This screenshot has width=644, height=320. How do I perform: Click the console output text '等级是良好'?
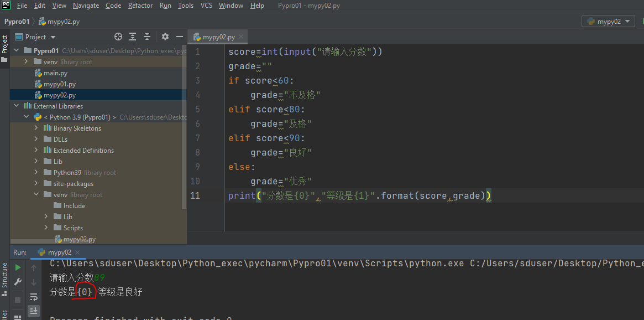click(x=121, y=292)
